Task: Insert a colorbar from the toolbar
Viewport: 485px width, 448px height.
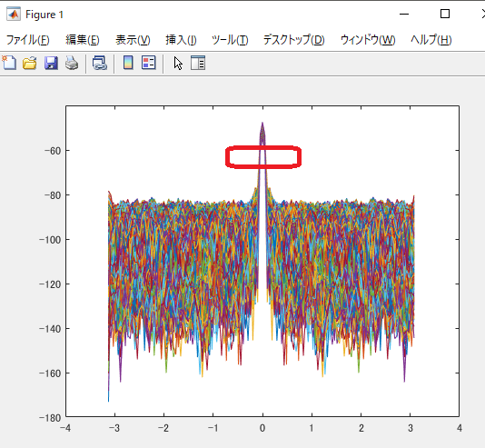Action: [128, 63]
